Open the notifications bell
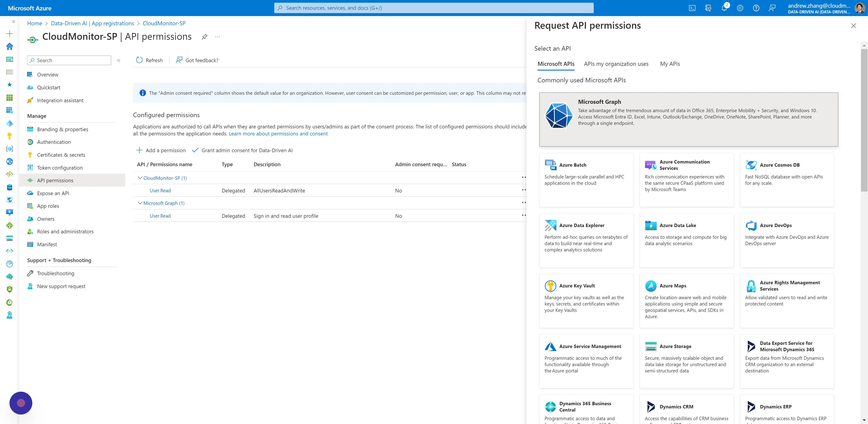Viewport: 868px width, 424px height. click(724, 8)
